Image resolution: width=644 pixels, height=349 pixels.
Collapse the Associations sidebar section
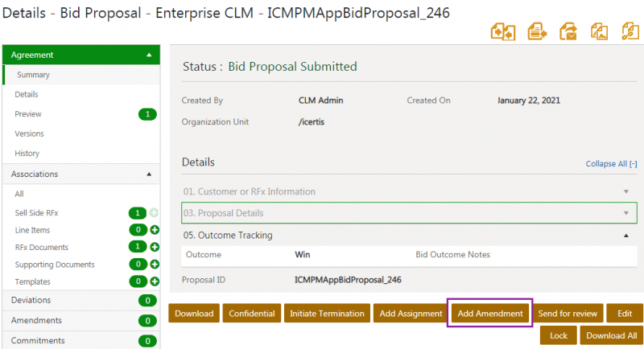point(148,174)
